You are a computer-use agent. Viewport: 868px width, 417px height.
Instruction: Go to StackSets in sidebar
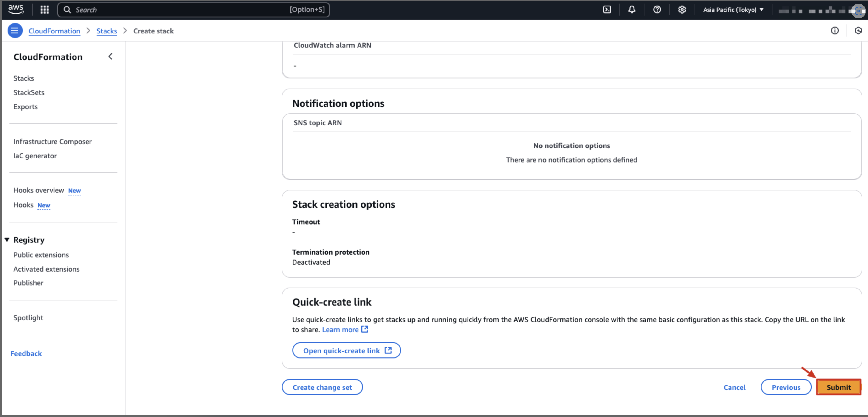click(x=29, y=92)
